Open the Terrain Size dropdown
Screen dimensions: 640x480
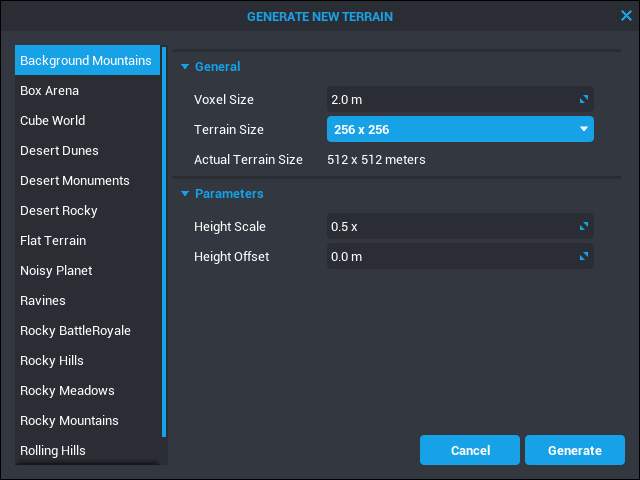(x=460, y=130)
